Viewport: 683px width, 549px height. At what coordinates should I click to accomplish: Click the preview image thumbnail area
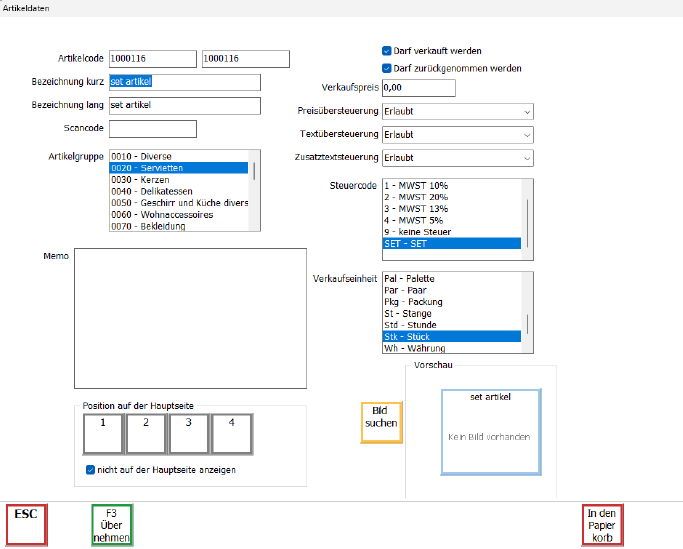click(490, 432)
